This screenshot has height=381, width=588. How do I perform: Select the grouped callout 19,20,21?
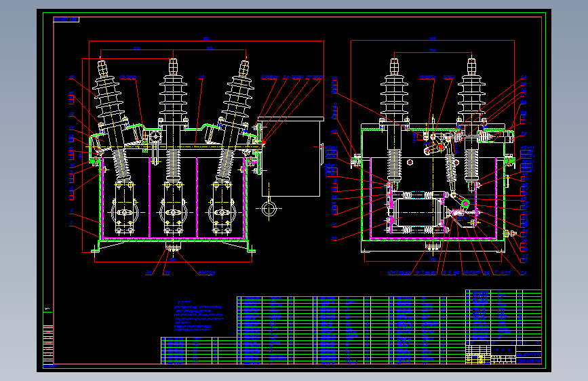(128, 77)
